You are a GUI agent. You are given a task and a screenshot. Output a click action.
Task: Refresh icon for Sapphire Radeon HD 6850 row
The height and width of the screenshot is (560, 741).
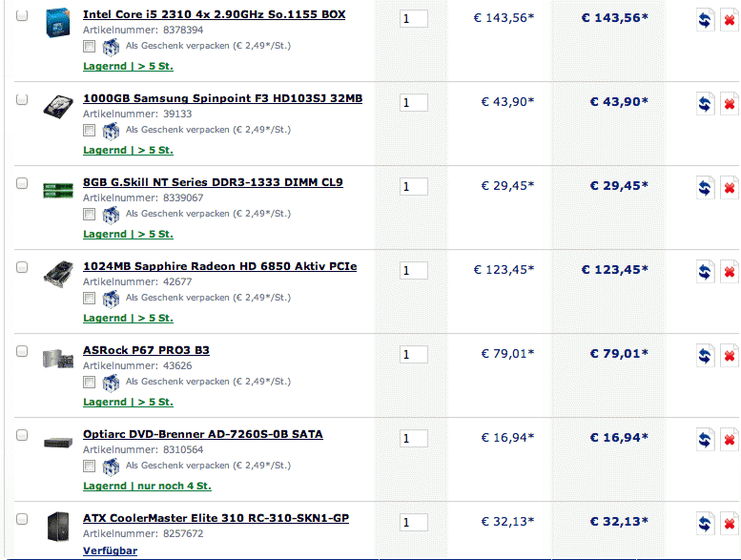pyautogui.click(x=705, y=272)
